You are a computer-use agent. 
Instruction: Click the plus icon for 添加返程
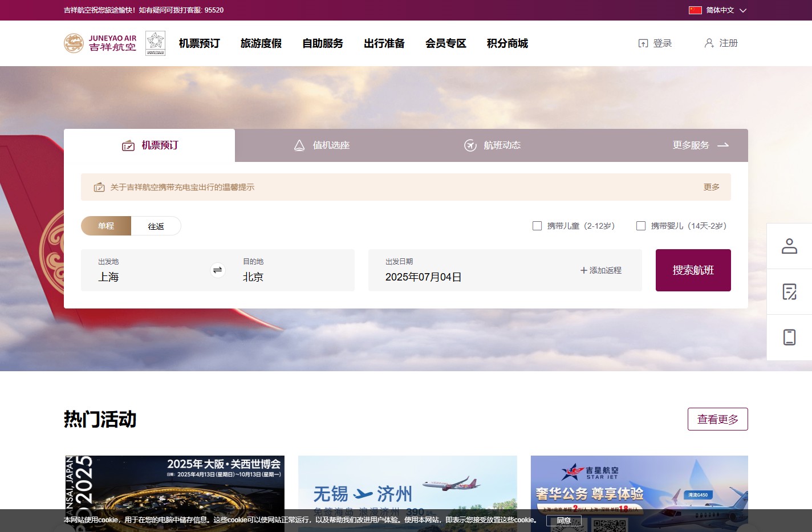click(583, 270)
